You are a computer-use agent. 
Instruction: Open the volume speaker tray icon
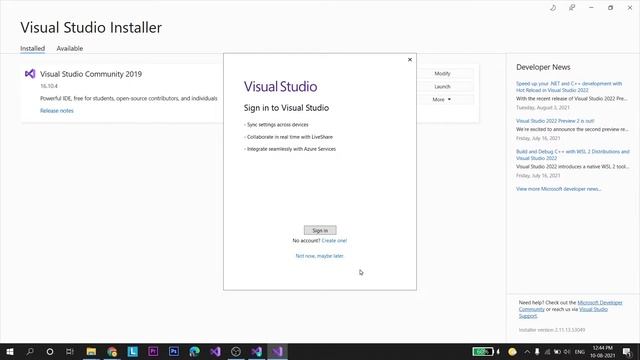[x=567, y=351]
